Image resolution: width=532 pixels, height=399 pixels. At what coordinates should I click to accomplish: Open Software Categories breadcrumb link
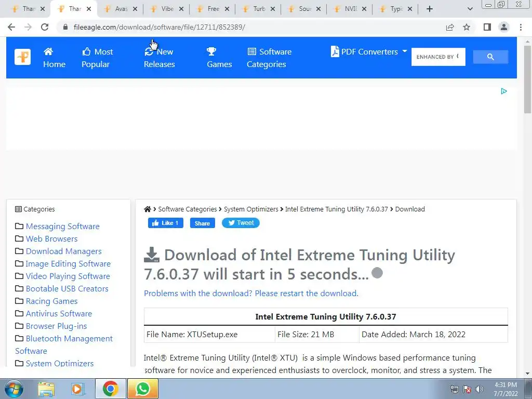tap(187, 209)
